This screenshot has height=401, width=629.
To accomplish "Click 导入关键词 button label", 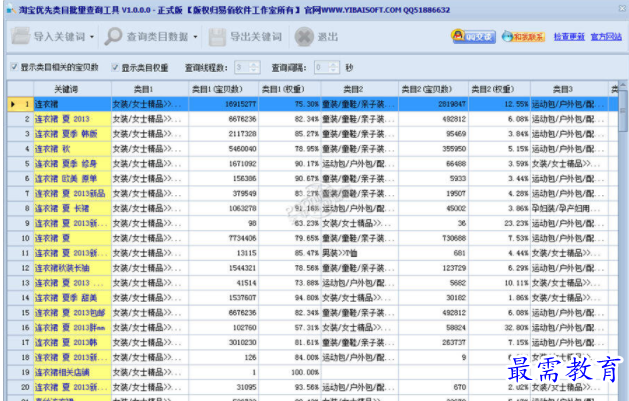I will [x=59, y=37].
